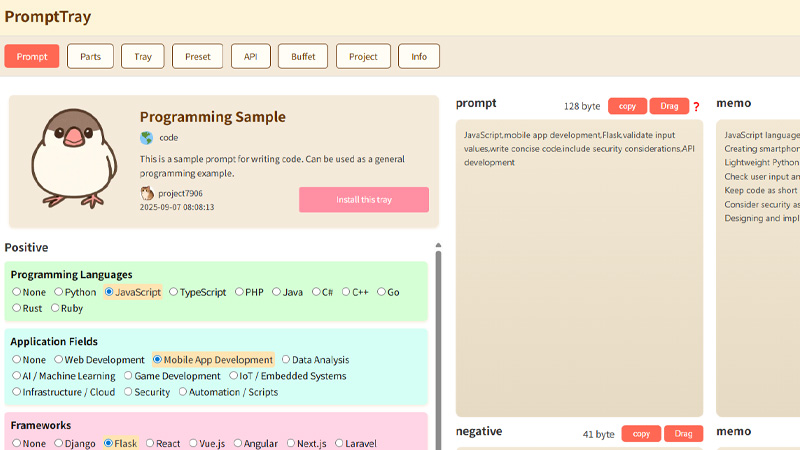Pick the React framework option
Screen dimensions: 800x450
coord(150,443)
